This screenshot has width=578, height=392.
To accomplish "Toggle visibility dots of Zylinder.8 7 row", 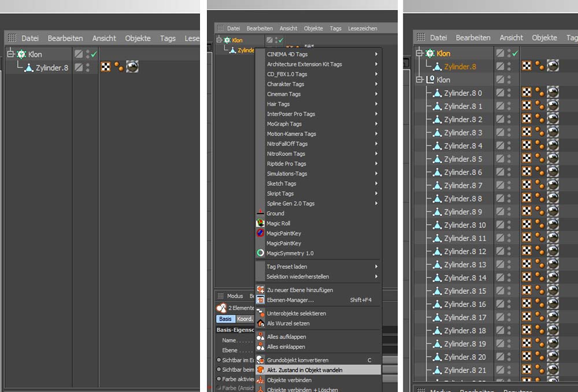I will pyautogui.click(x=509, y=185).
